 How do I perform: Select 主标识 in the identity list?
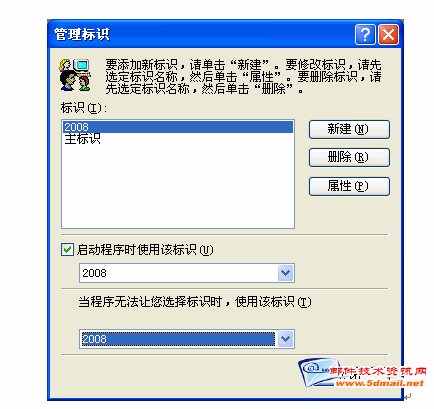(82, 139)
